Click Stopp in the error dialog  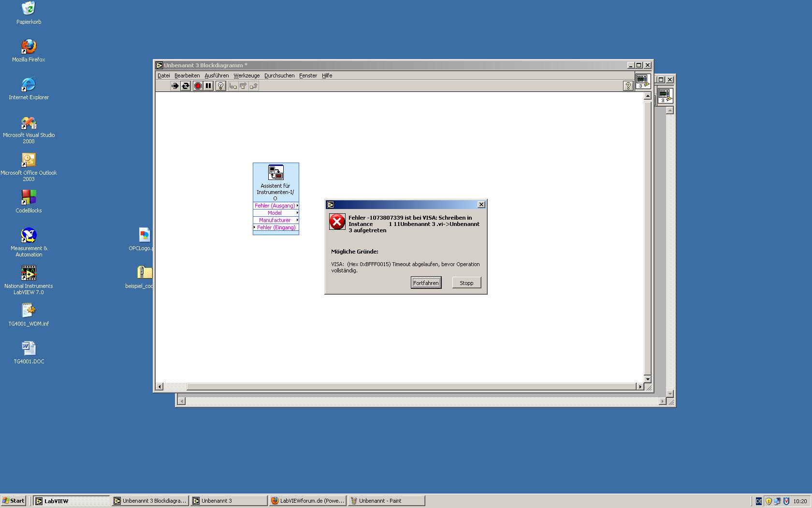point(466,283)
